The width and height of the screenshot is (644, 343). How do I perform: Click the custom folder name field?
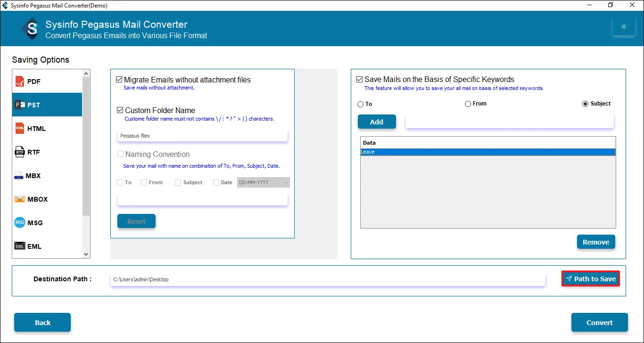(x=202, y=136)
